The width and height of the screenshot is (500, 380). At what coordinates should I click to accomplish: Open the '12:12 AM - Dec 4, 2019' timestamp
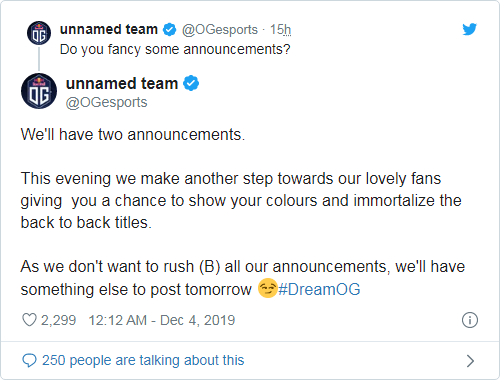[x=162, y=320]
